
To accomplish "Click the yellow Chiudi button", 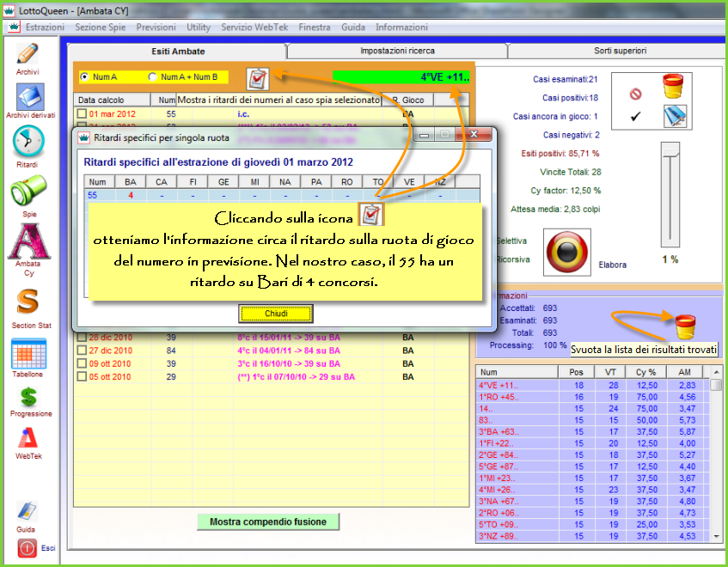I will [276, 314].
